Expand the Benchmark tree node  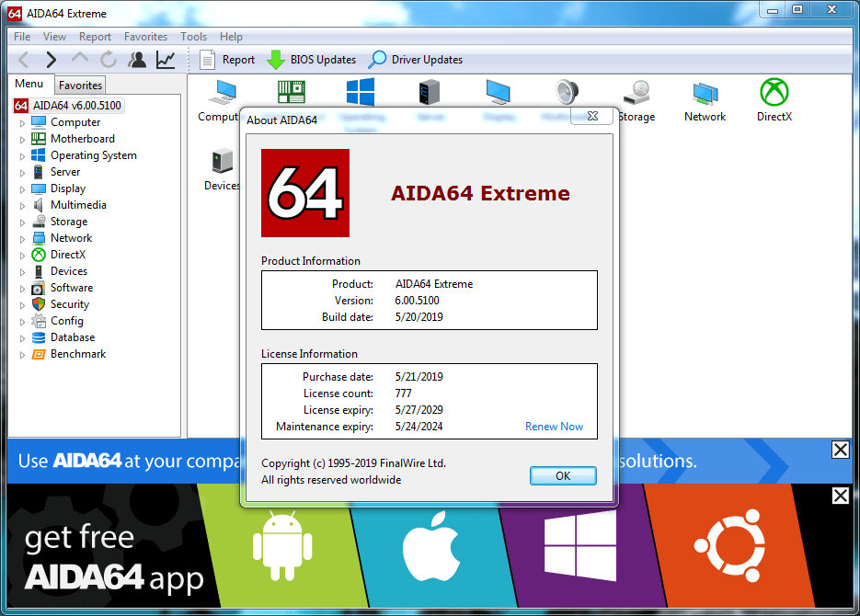22,355
